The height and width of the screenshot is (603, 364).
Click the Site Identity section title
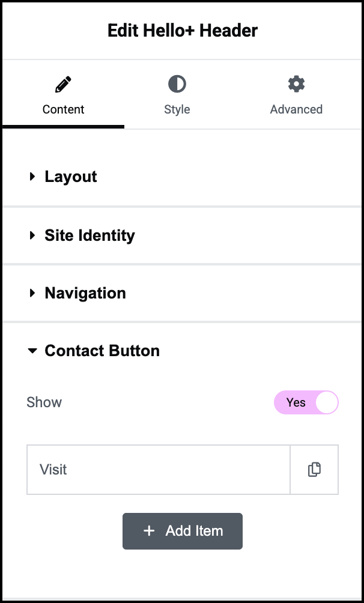tap(89, 235)
